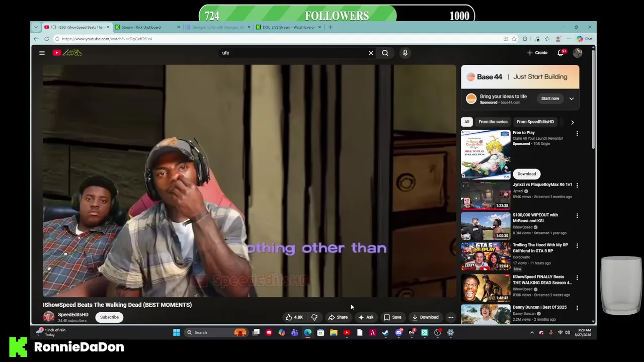Screen dimensions: 644x362
Task: Open Jynxzi vs PlaqueBoyMax thumbnail
Action: pos(486,196)
